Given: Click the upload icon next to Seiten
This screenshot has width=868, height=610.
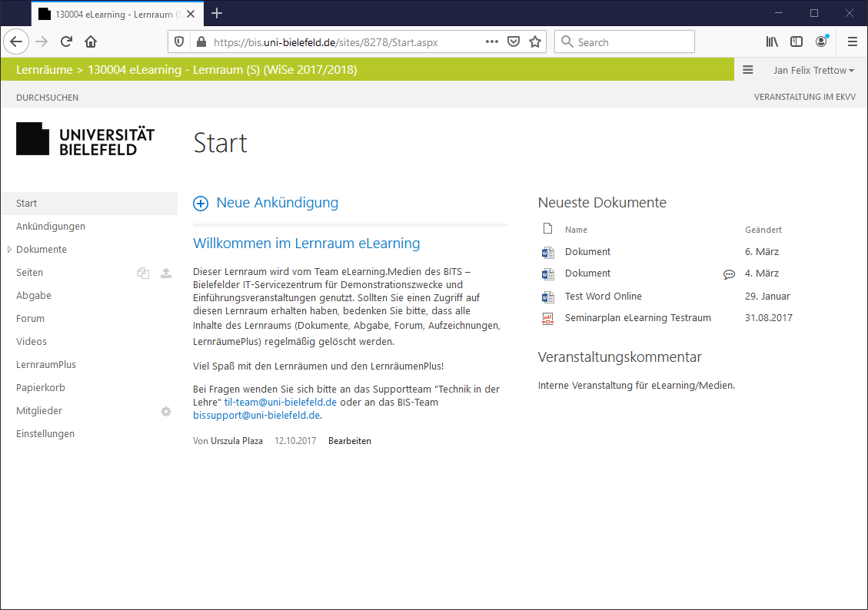Looking at the screenshot, I should tap(166, 273).
